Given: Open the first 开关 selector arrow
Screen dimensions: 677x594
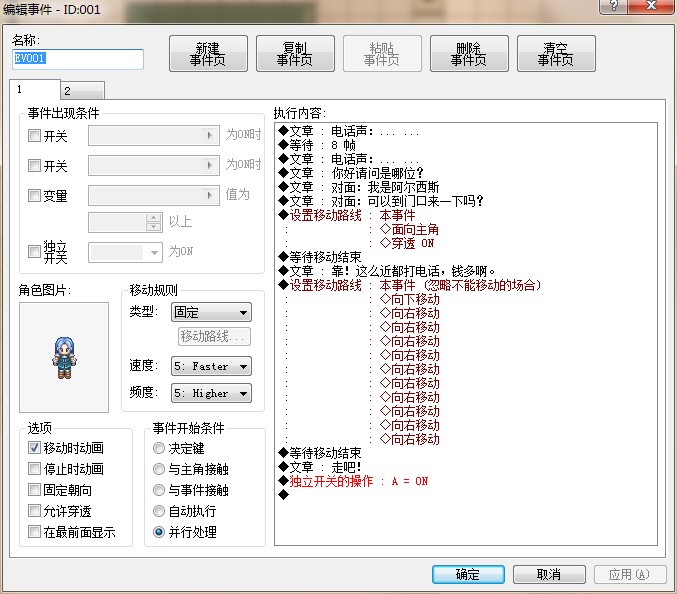Looking at the screenshot, I should click(209, 136).
